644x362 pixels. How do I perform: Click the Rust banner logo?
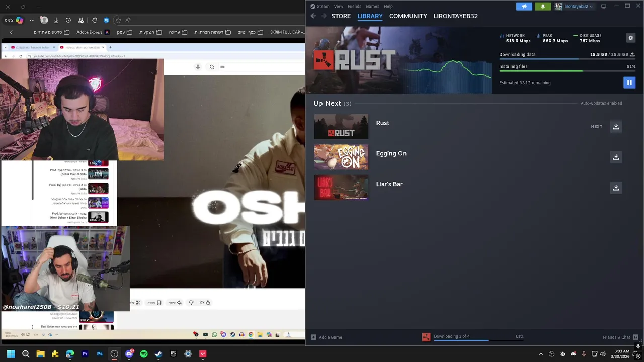(x=354, y=60)
